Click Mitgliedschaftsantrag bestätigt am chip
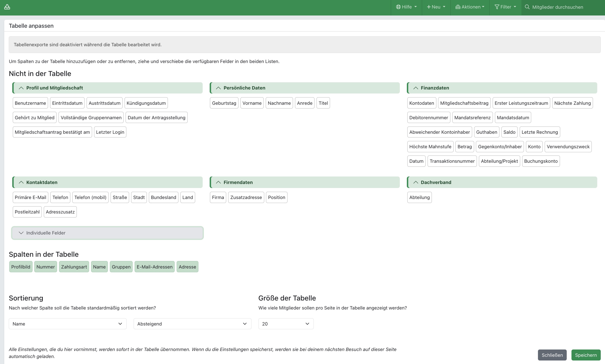 click(52, 132)
